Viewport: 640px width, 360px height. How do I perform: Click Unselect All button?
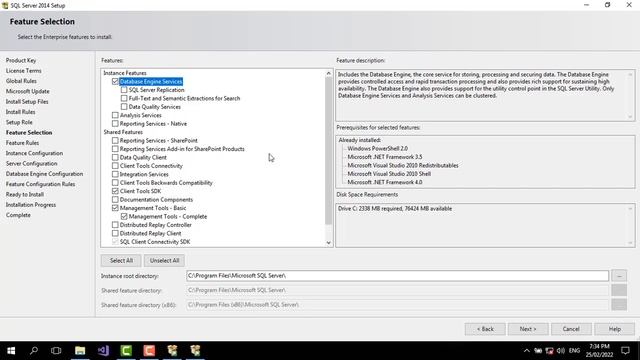164,260
